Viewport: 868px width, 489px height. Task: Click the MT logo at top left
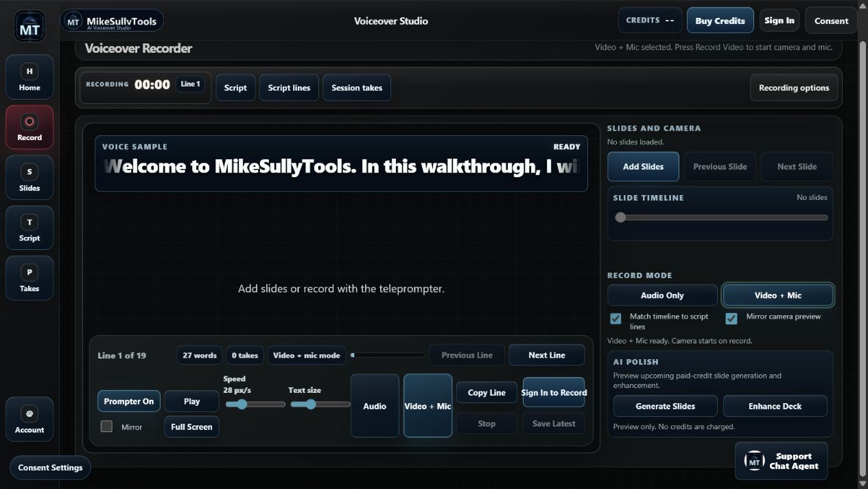30,27
